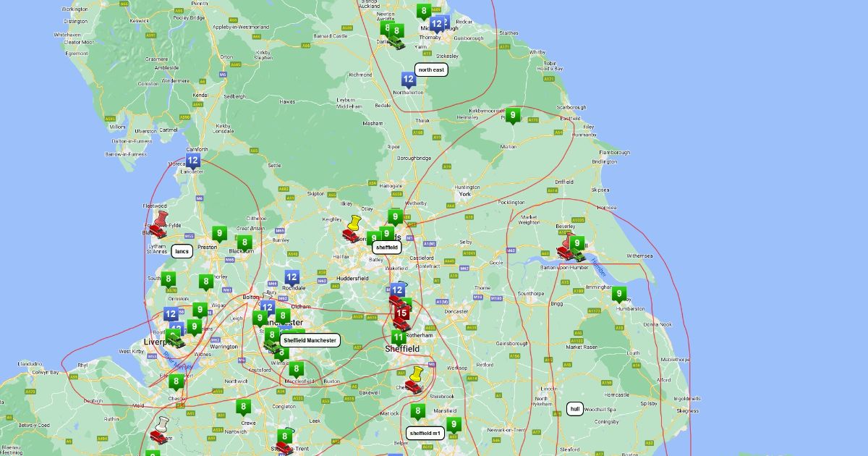
Task: Click green truck icon near Darlington
Action: pyautogui.click(x=397, y=43)
